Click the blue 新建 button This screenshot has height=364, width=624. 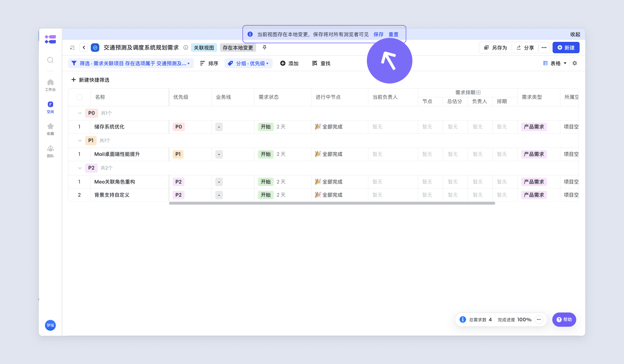[x=566, y=48]
